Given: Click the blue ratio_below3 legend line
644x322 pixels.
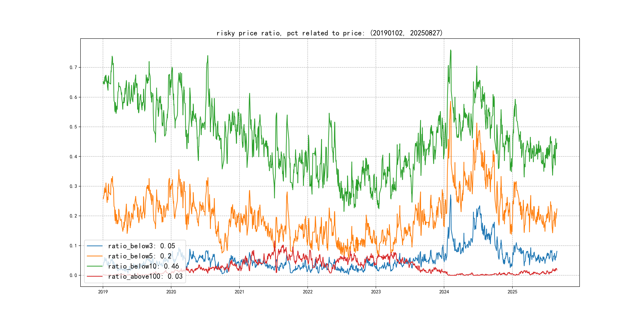Looking at the screenshot, I should 94,246.
